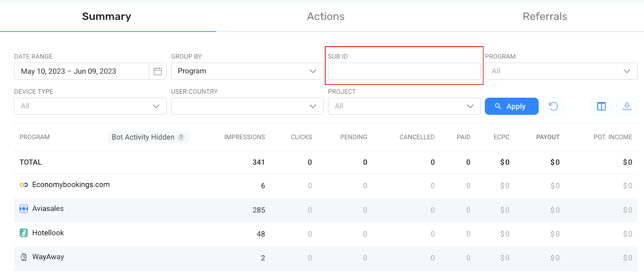Expand the Group By dropdown
The image size is (644, 276).
tap(247, 71)
